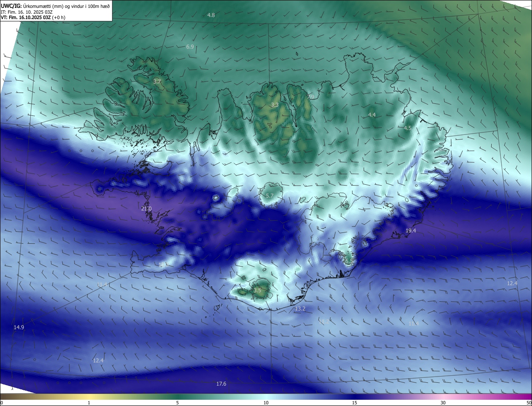Click the 17.6 value label
This screenshot has height=406, width=532.
coord(221,384)
